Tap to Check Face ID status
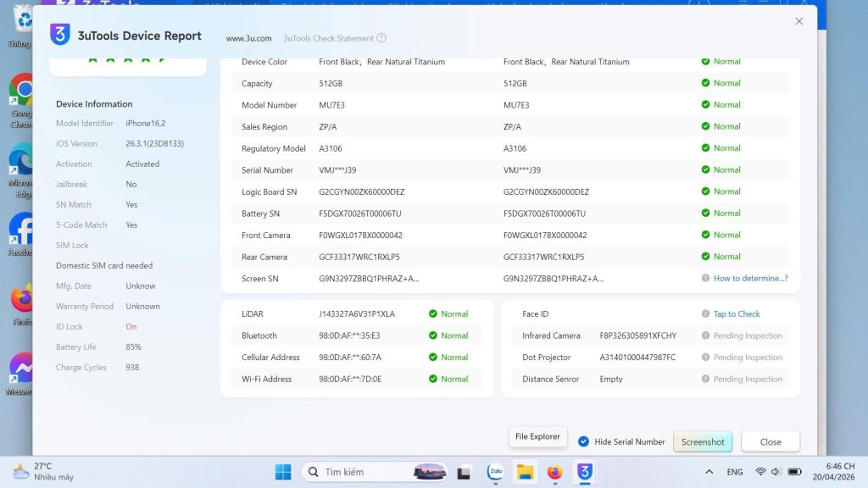 (x=737, y=313)
